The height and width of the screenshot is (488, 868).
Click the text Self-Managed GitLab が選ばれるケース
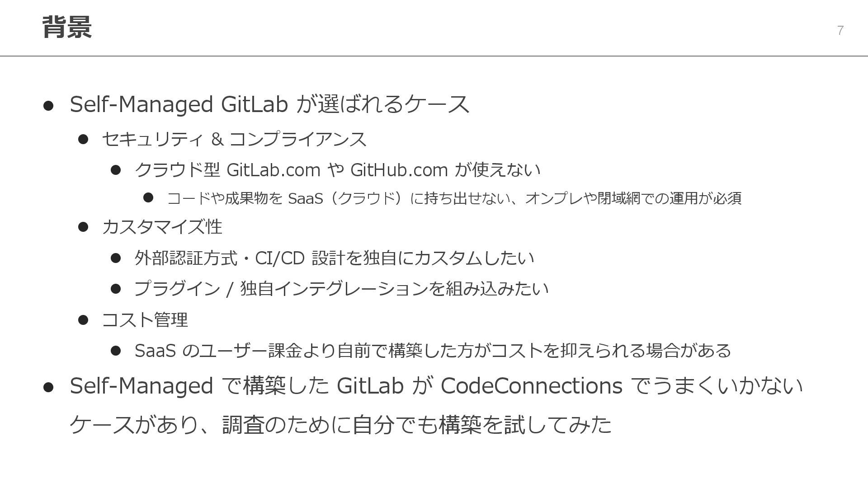point(269,104)
